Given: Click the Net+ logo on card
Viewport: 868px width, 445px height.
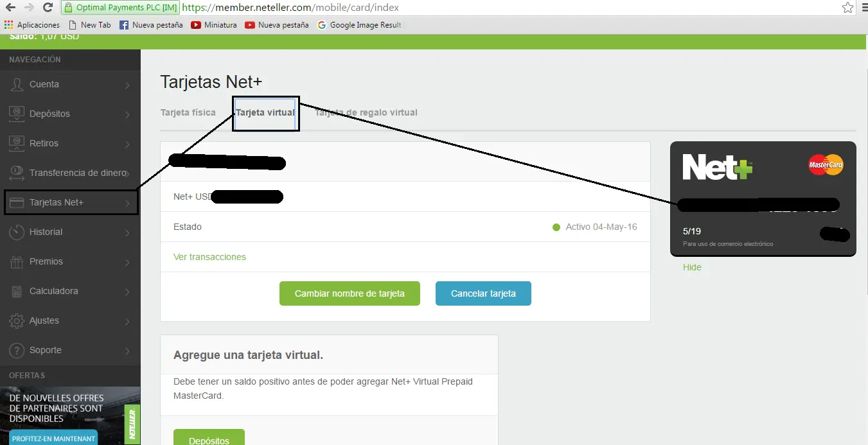Looking at the screenshot, I should coord(717,167).
